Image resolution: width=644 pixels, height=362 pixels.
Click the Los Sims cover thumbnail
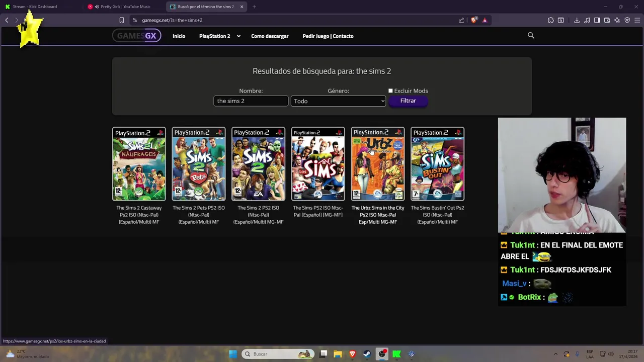[x=318, y=164]
